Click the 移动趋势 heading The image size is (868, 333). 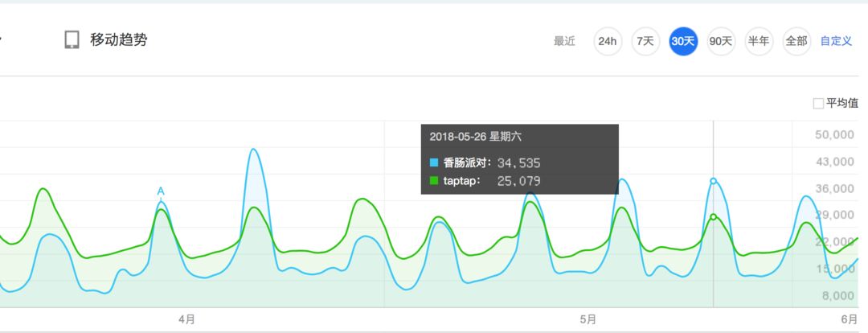tap(118, 40)
